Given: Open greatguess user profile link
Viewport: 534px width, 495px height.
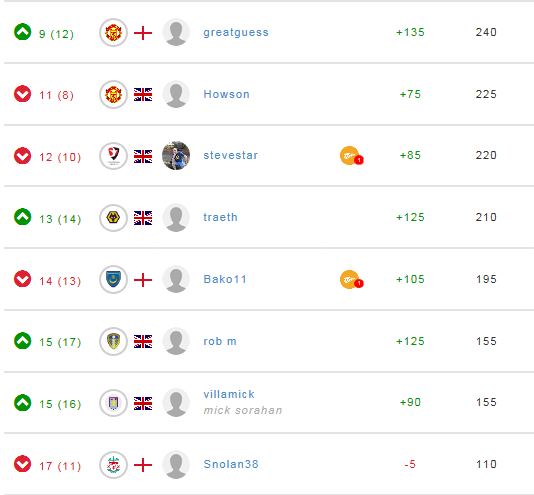Looking at the screenshot, I should pos(236,33).
